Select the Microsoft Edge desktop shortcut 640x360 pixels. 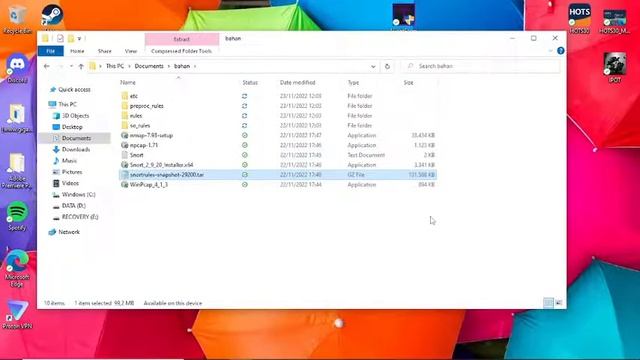pyautogui.click(x=17, y=268)
